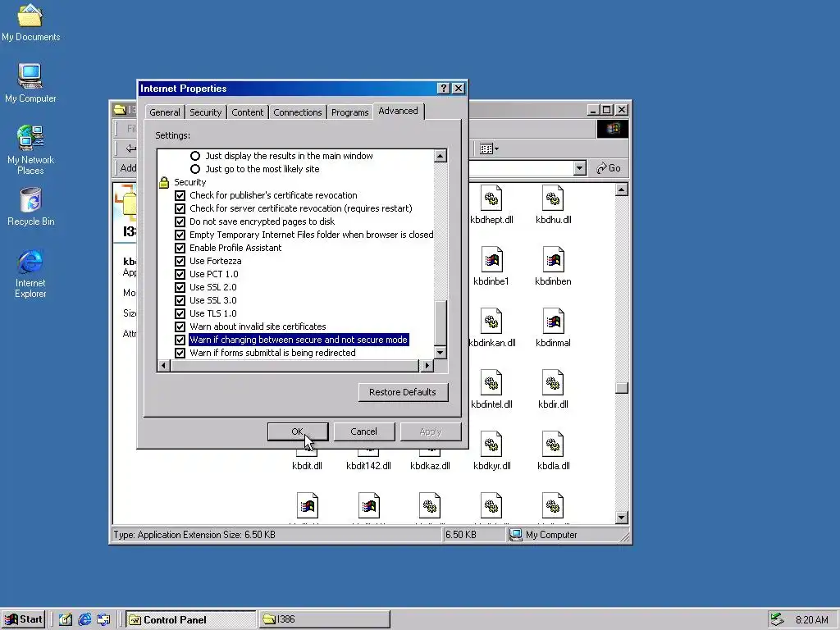
Task: Open the address bar dropdown in I386 window
Action: 579,168
